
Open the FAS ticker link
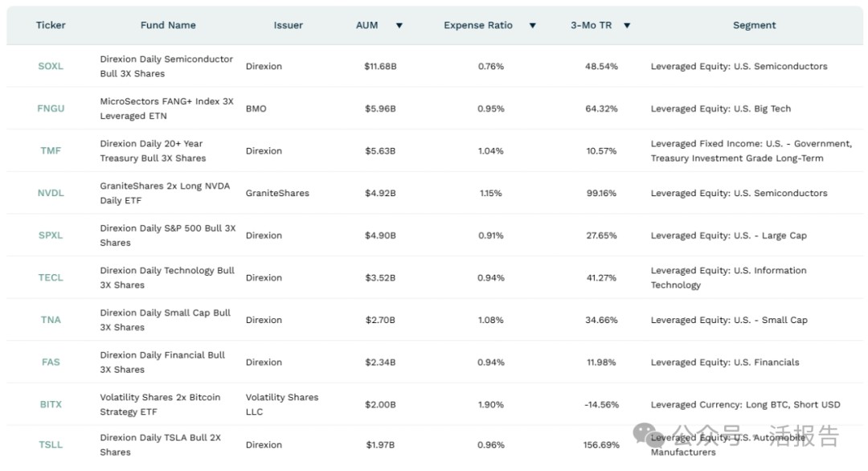pyautogui.click(x=51, y=362)
